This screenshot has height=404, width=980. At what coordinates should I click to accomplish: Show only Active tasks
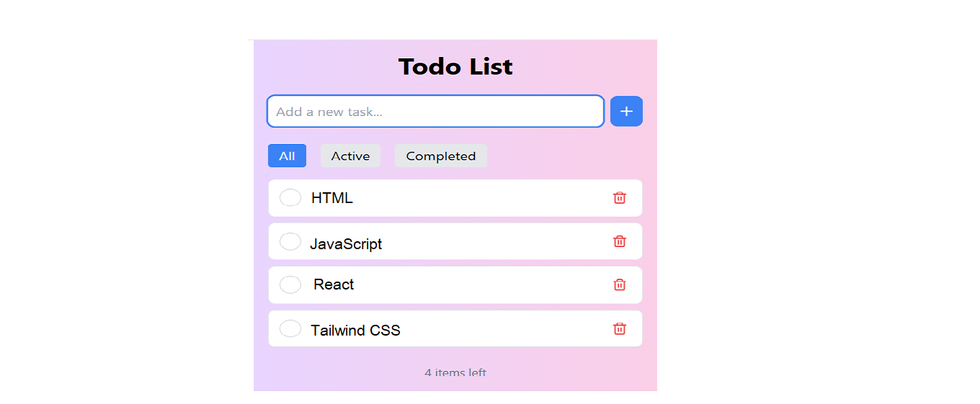(350, 156)
